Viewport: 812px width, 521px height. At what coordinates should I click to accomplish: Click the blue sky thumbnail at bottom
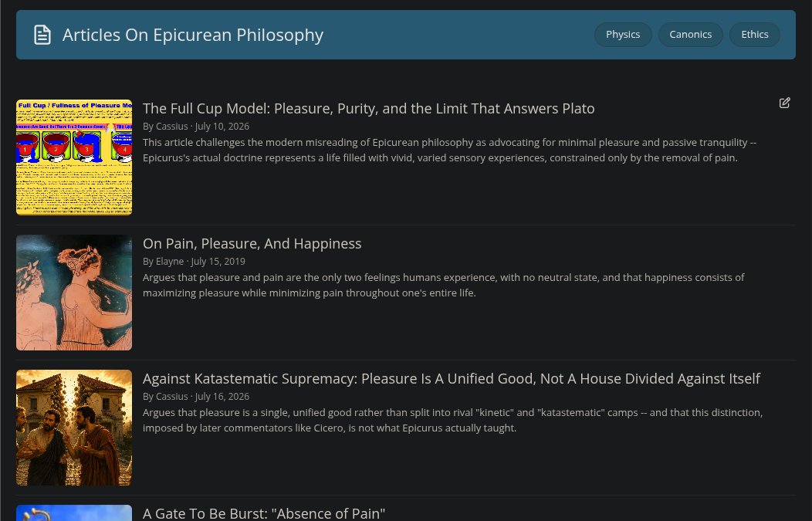pyautogui.click(x=74, y=513)
